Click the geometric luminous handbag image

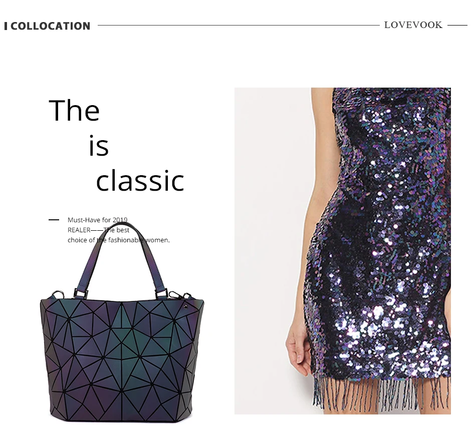(122, 322)
